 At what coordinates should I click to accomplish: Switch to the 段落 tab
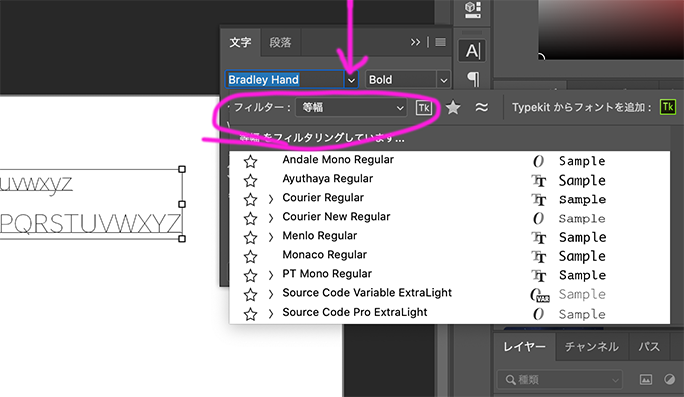pyautogui.click(x=280, y=42)
